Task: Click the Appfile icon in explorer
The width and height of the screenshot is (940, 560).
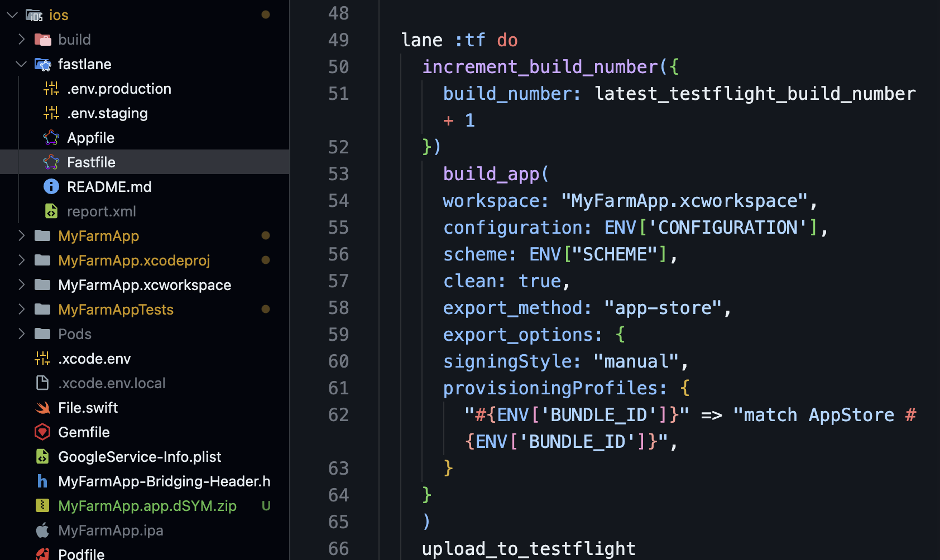Action: coord(51,138)
